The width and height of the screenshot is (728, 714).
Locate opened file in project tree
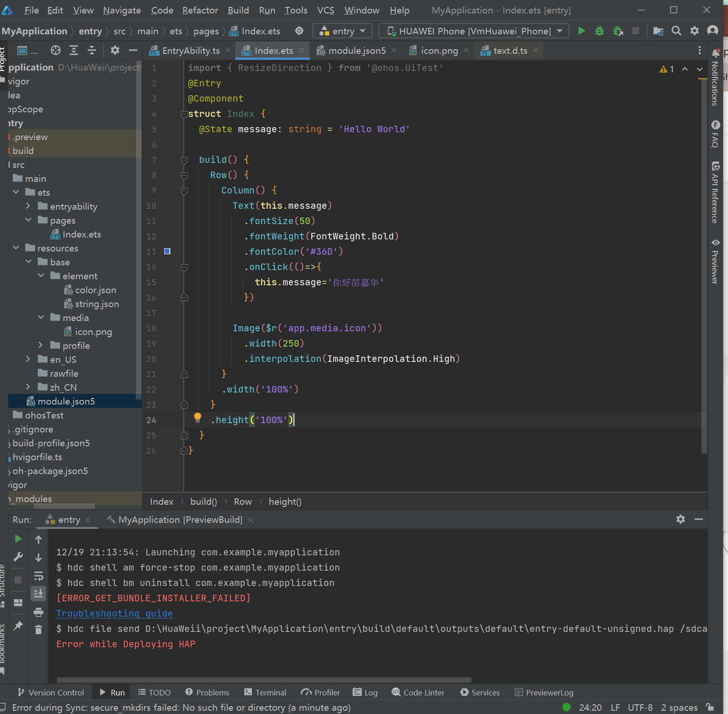pyautogui.click(x=56, y=50)
